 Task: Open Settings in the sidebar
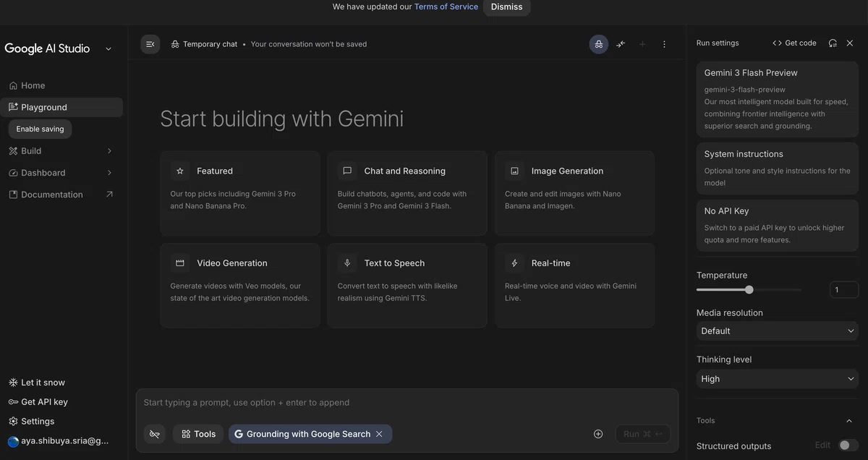(x=31, y=422)
